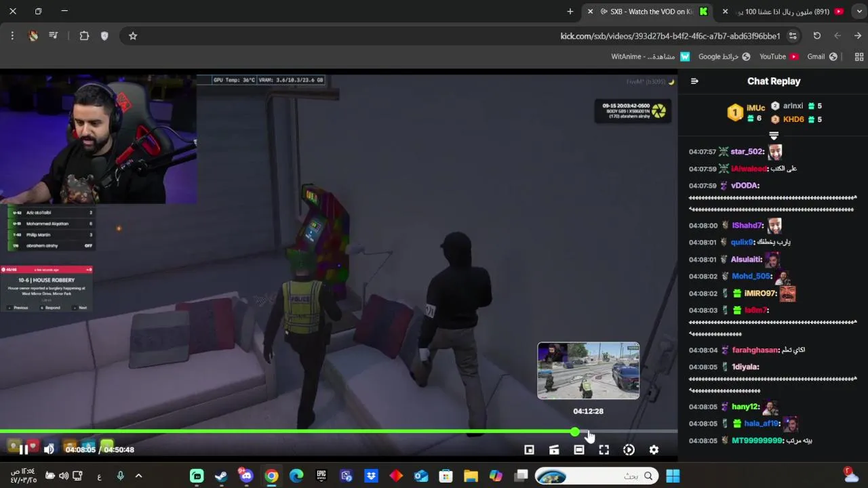Launch Epic Games from taskbar
This screenshot has width=868, height=488.
pos(321,476)
